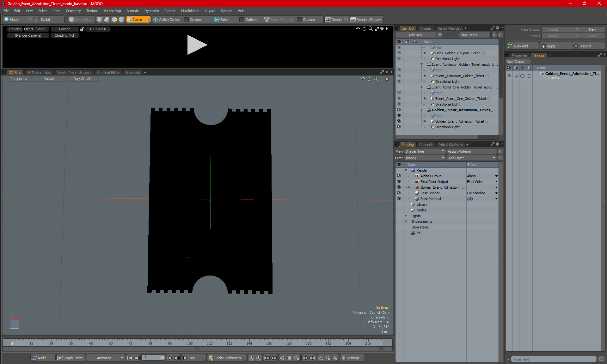Click Apply in Pass Groups panel
Viewport: 607px width, 364px height.
[556, 46]
